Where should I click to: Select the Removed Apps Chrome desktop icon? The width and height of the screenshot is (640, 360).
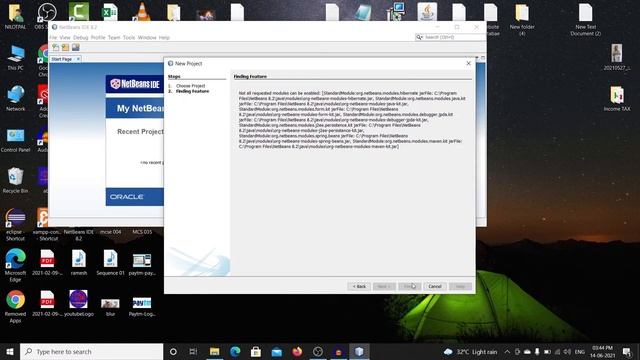[x=16, y=306]
